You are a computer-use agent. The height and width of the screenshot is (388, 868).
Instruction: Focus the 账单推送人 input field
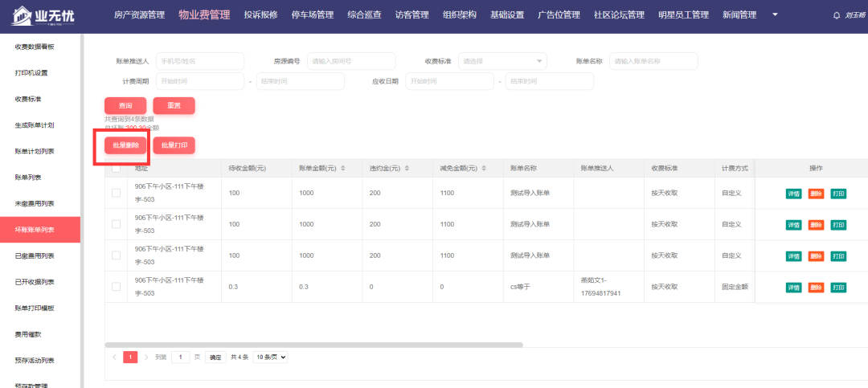200,61
